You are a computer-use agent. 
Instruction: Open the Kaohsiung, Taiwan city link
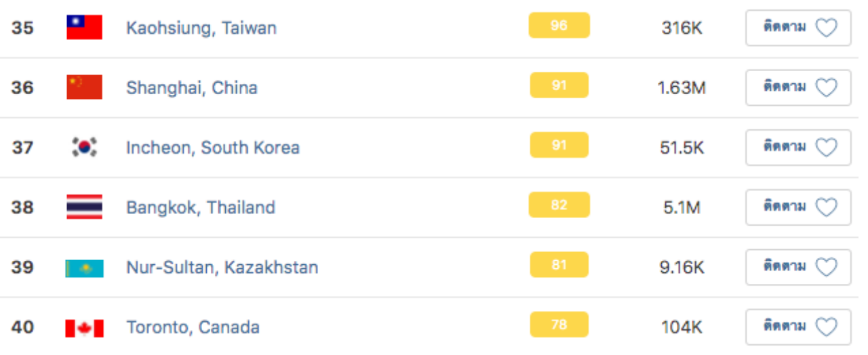tap(201, 28)
